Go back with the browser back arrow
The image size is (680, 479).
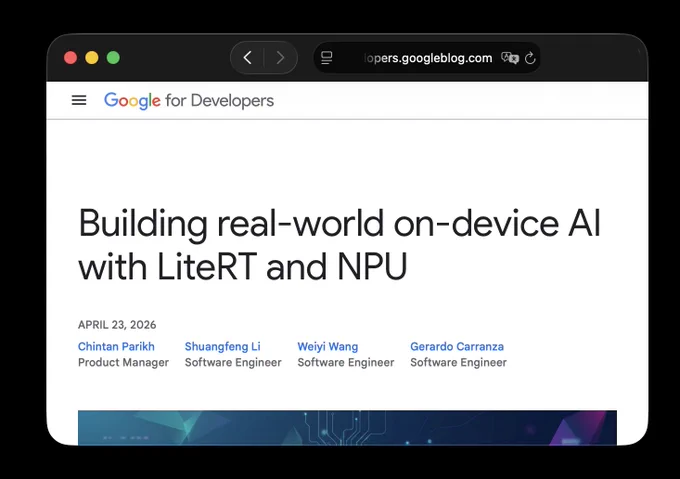[248, 58]
